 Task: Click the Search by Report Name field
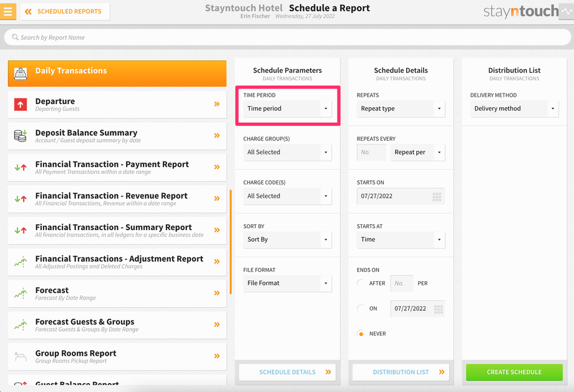(x=288, y=37)
